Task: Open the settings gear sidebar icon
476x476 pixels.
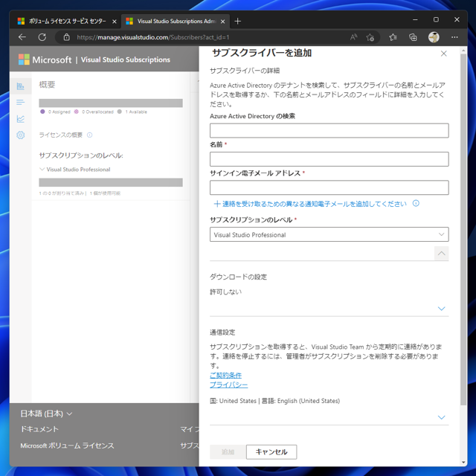Action: [x=21, y=135]
